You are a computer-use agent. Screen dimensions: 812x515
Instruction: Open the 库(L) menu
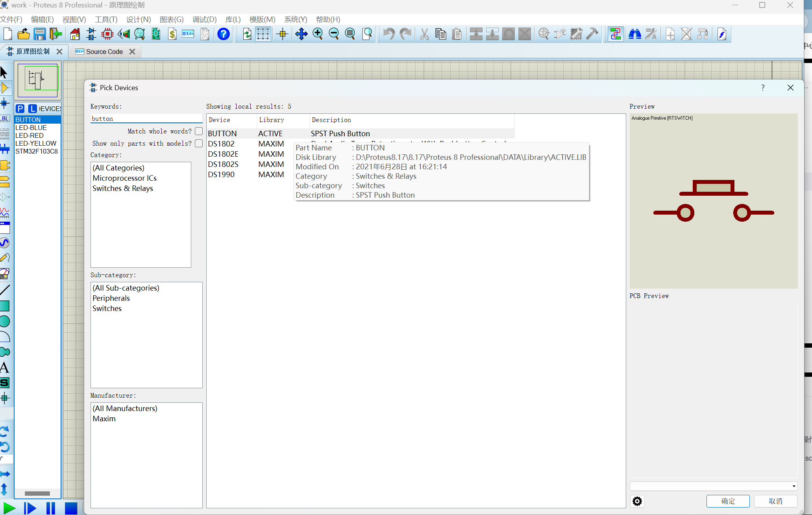(x=233, y=19)
